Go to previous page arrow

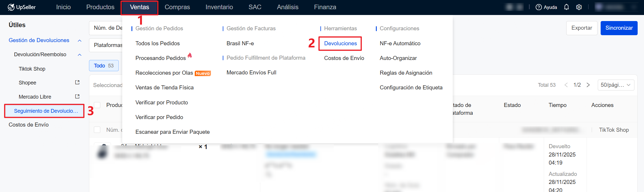click(566, 85)
